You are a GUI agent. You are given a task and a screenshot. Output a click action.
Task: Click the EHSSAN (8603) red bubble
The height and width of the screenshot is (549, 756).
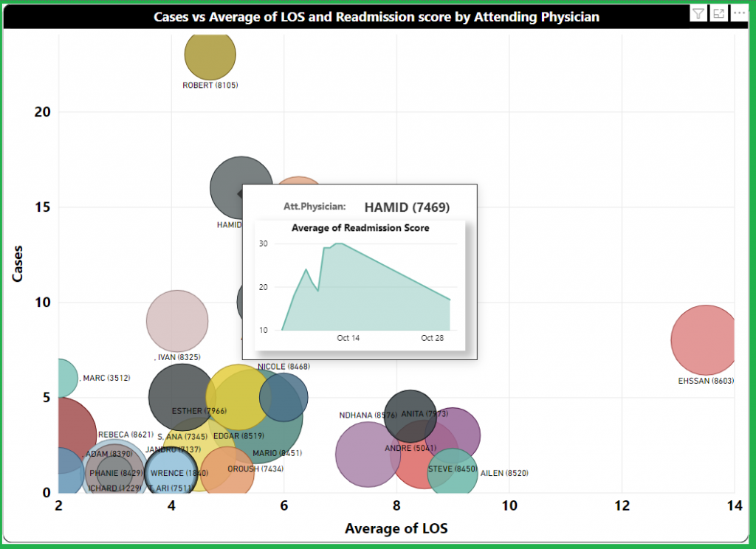click(x=706, y=339)
